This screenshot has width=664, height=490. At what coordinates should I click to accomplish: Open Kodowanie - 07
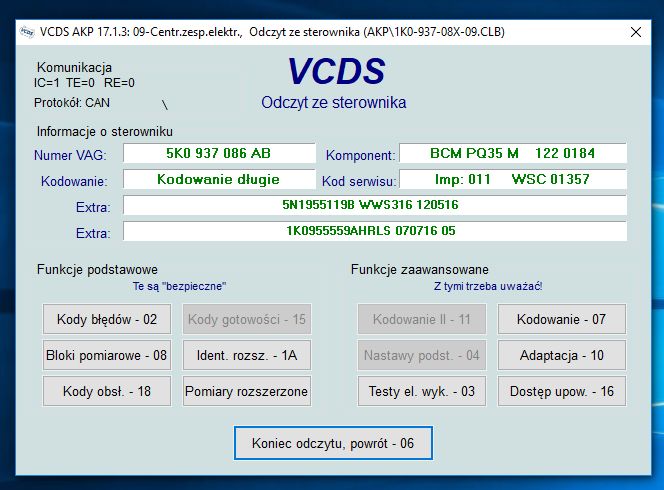pyautogui.click(x=562, y=319)
